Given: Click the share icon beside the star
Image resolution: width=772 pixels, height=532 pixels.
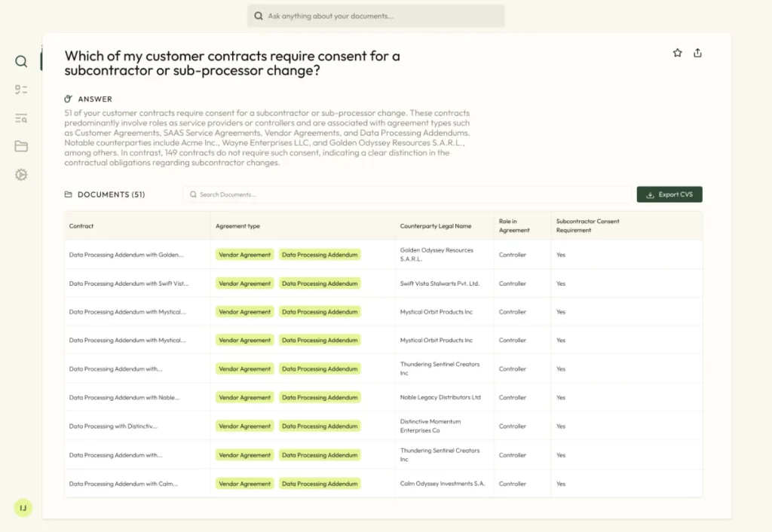Looking at the screenshot, I should pos(697,53).
